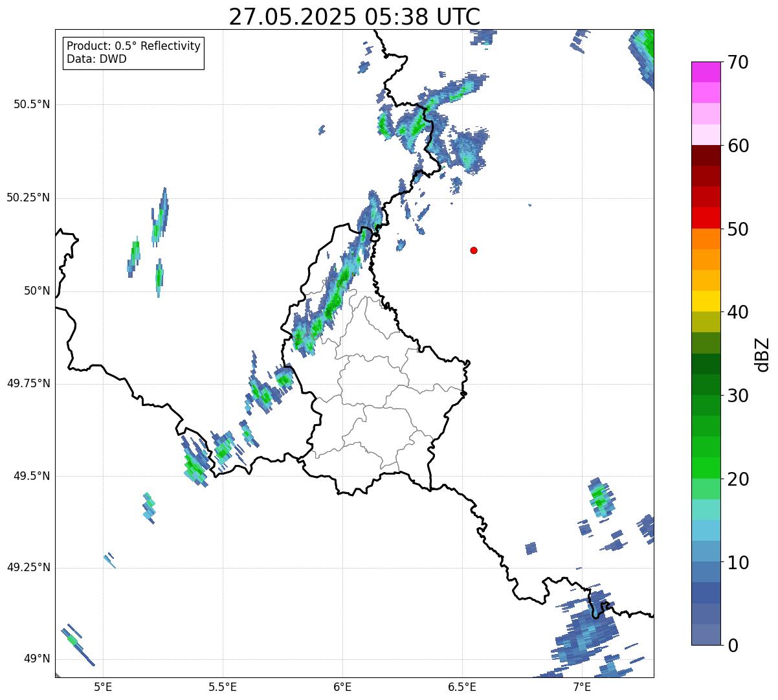Click the colorbar 50 tick label
This screenshot has height=700, width=778.
pyautogui.click(x=737, y=229)
